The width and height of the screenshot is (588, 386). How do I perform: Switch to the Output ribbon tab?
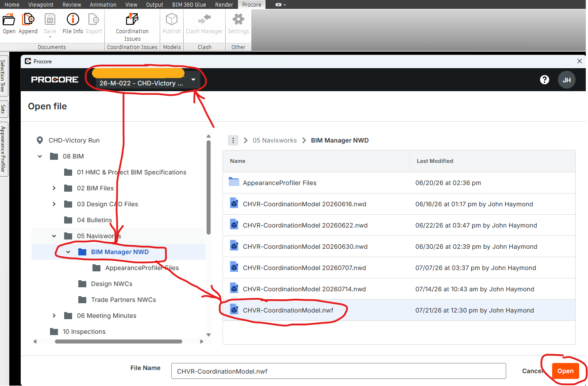pos(154,5)
